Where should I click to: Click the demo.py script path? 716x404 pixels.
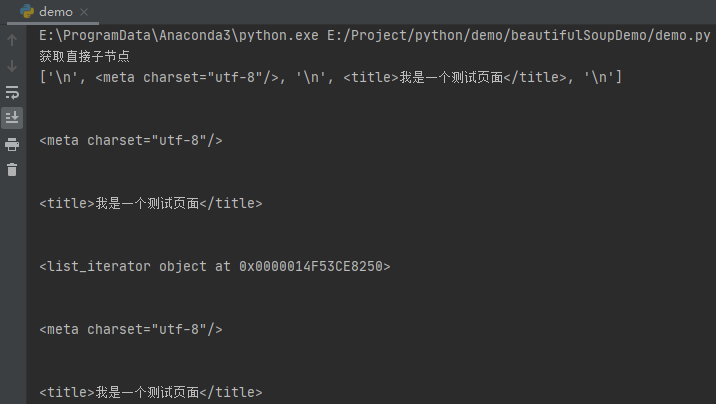[x=519, y=35]
